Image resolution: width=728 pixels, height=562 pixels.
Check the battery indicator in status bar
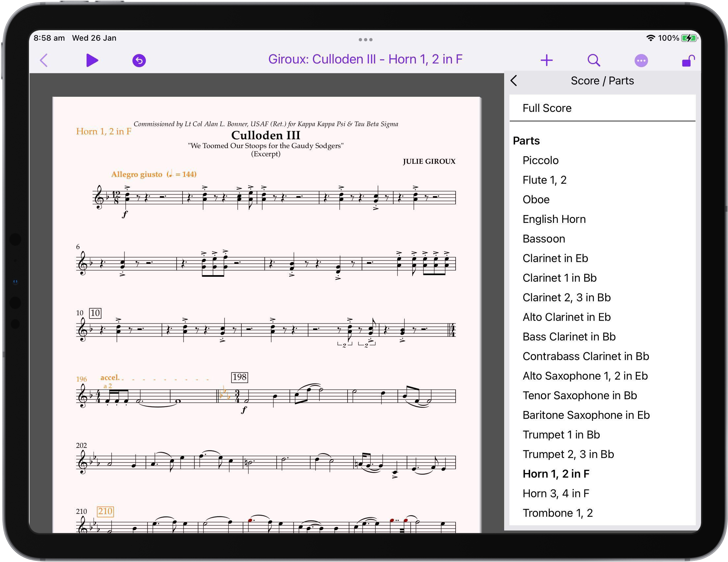pyautogui.click(x=689, y=38)
